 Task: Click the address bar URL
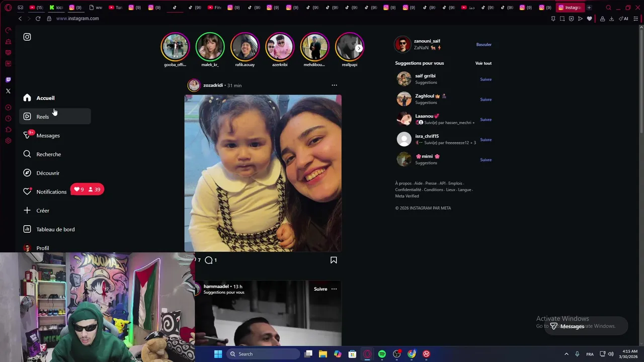tap(77, 19)
